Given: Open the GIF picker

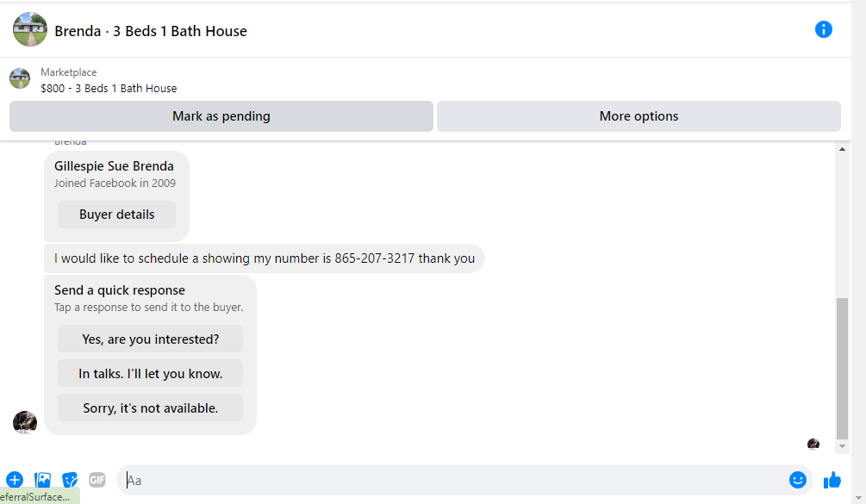Looking at the screenshot, I should (x=97, y=480).
